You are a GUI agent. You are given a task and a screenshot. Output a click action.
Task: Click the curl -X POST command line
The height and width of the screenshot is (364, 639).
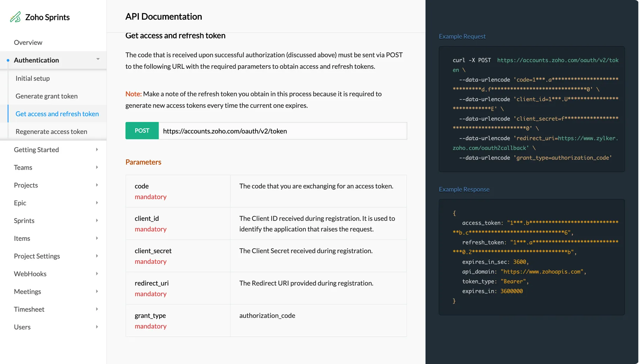(536, 65)
